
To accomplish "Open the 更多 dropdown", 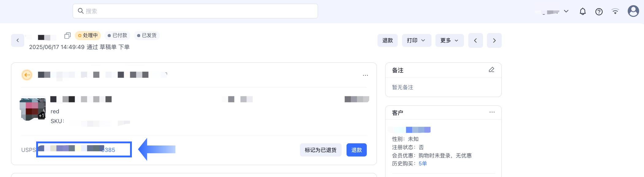I will click(x=450, y=40).
